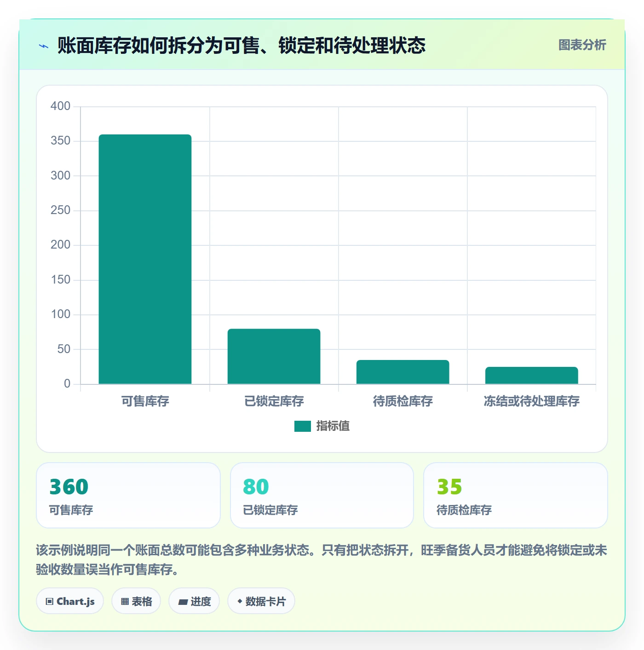Toggle the 指标值 legend color swatch

click(x=302, y=426)
